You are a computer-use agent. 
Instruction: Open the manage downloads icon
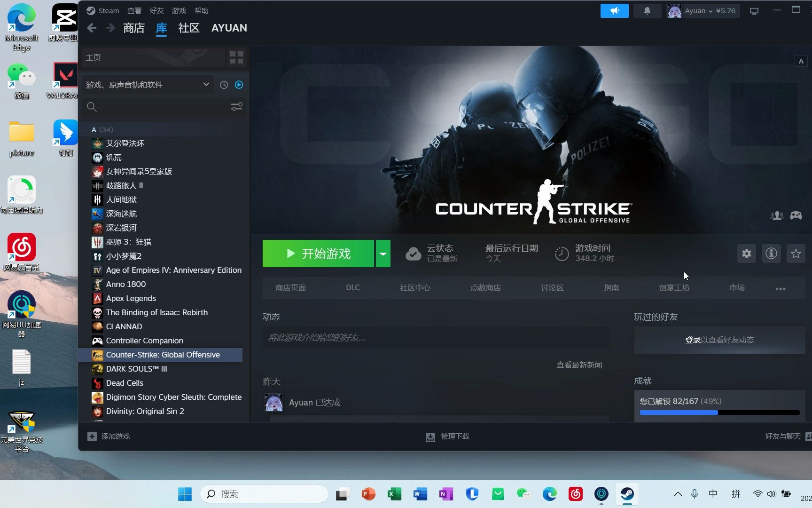point(430,437)
